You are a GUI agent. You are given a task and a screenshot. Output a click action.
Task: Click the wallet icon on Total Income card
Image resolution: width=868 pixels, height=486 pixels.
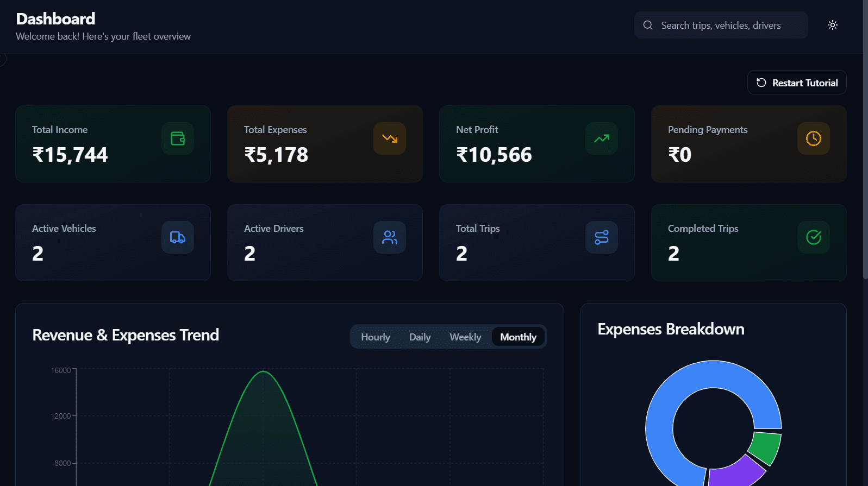coord(178,138)
